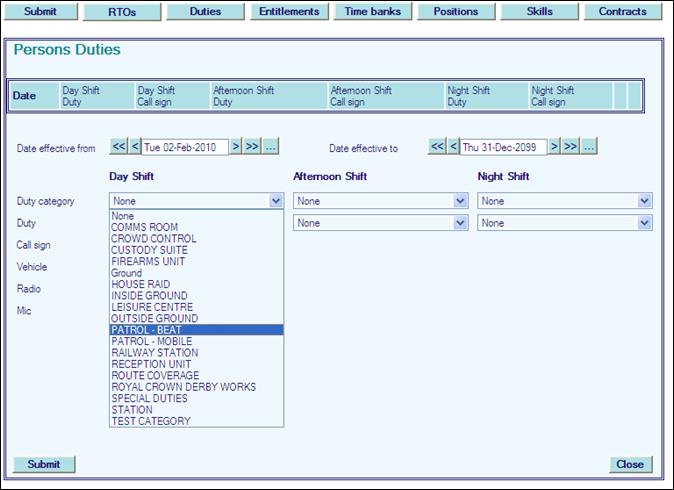Screen dimensions: 674x490
Task: Switch to the Entitlements tab
Action: click(287, 12)
